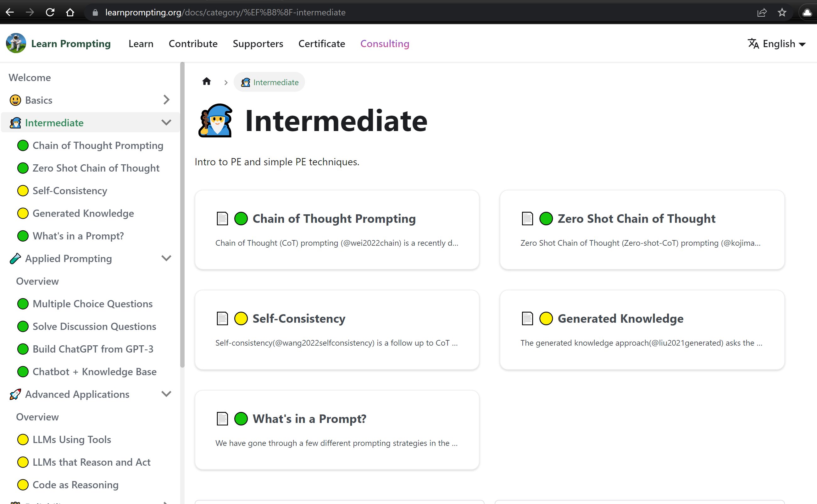Collapse the Applied Prompting section chevron
The width and height of the screenshot is (817, 504).
pos(166,258)
